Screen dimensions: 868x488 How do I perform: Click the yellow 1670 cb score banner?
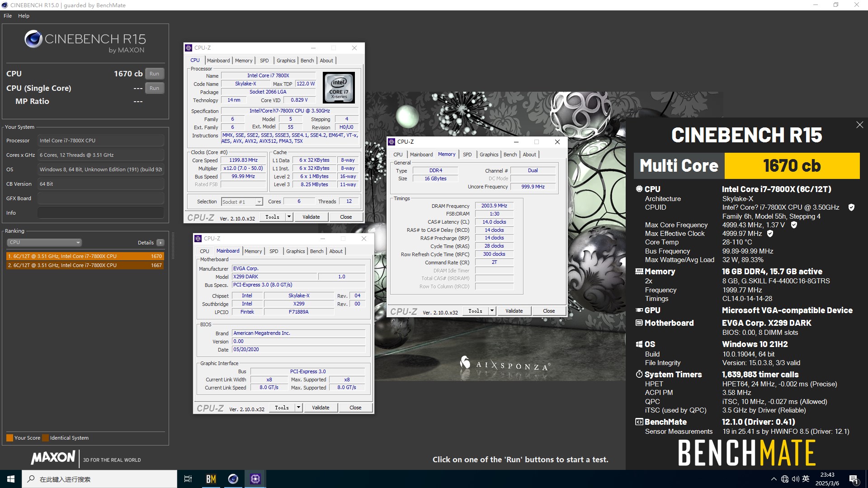pyautogui.click(x=792, y=166)
